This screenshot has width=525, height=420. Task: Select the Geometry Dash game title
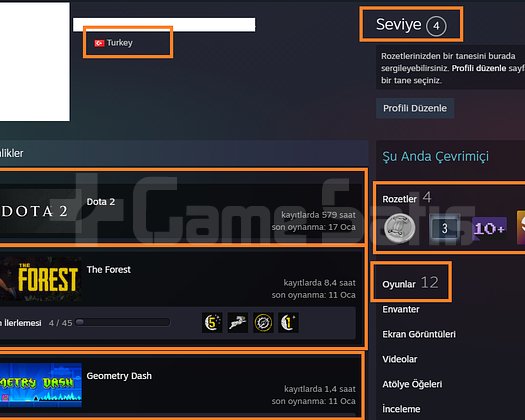pos(119,376)
